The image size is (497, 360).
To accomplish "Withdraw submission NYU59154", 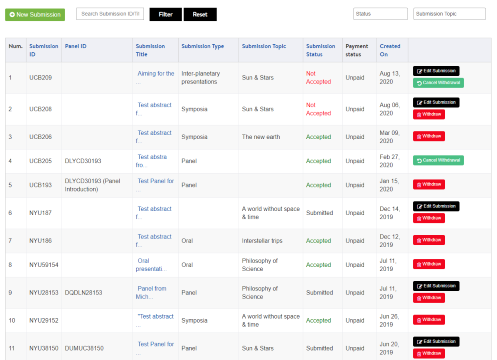I will pyautogui.click(x=429, y=264).
